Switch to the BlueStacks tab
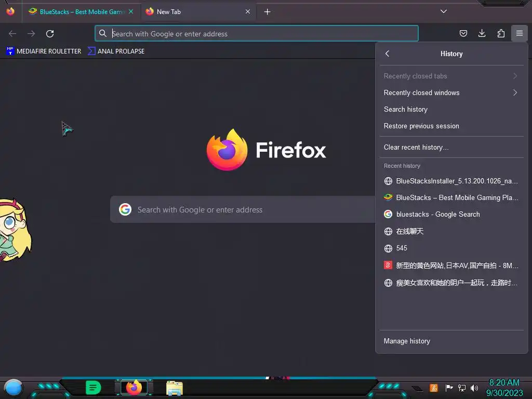Screen dimensions: 532x399 click(81, 12)
